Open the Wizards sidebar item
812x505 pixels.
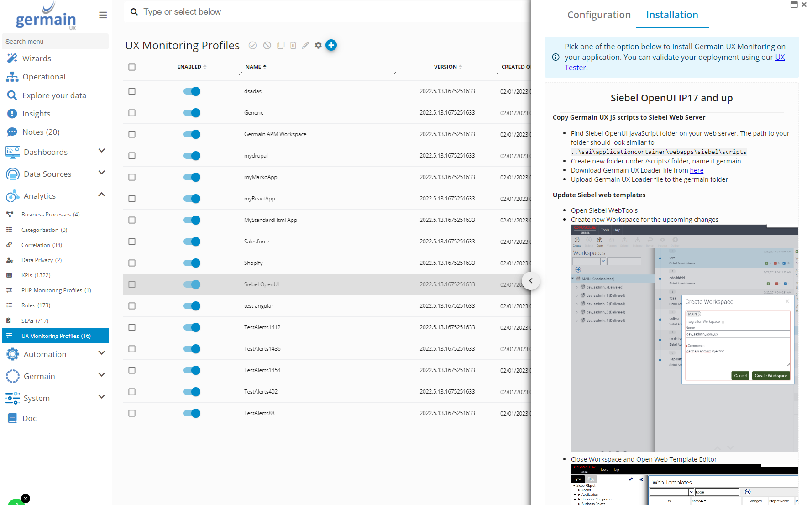37,58
